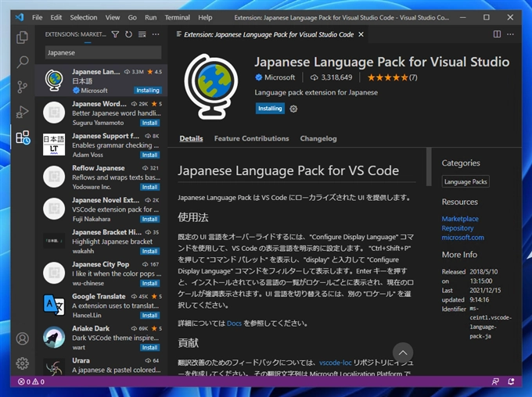Screen dimensions: 532x397
Task: Switch to Feature Contributions tab
Action: [251, 138]
